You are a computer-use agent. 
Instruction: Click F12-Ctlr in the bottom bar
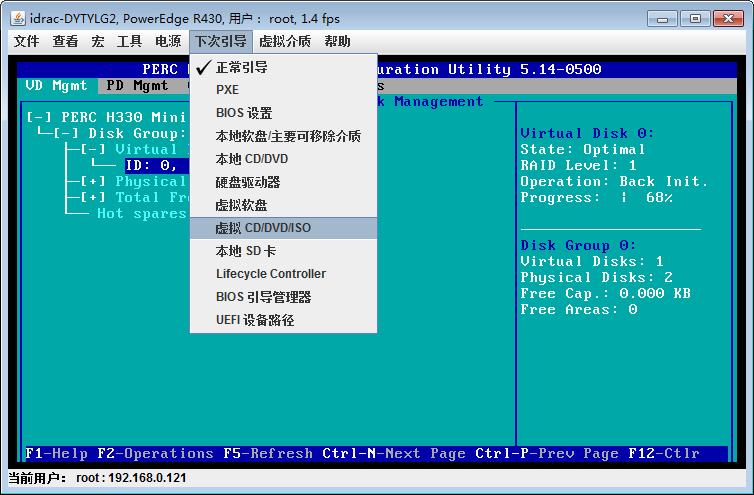coord(664,454)
